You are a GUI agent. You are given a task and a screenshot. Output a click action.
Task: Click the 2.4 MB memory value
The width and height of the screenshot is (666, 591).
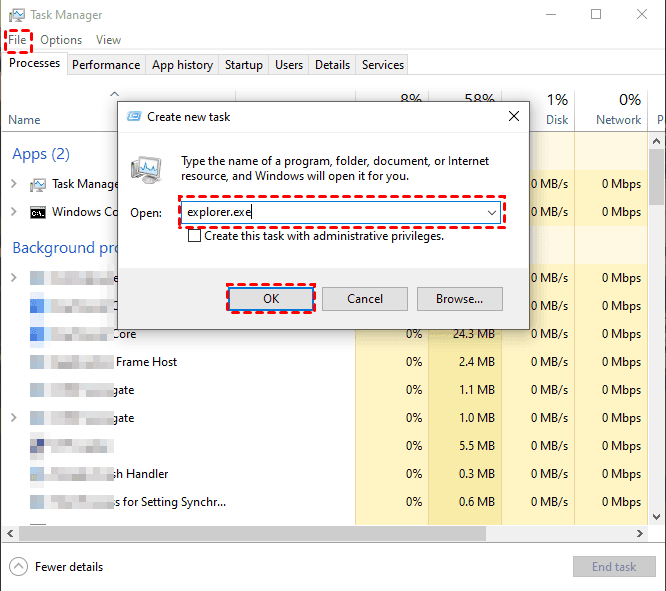tap(477, 362)
